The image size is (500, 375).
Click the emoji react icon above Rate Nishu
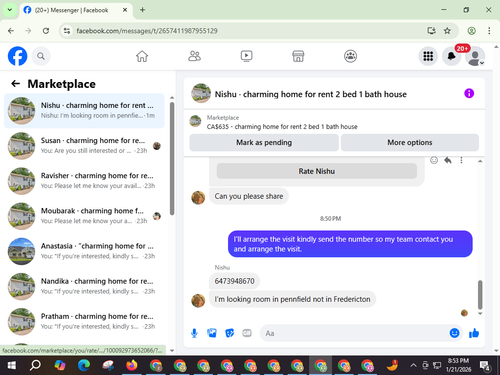pyautogui.click(x=434, y=160)
